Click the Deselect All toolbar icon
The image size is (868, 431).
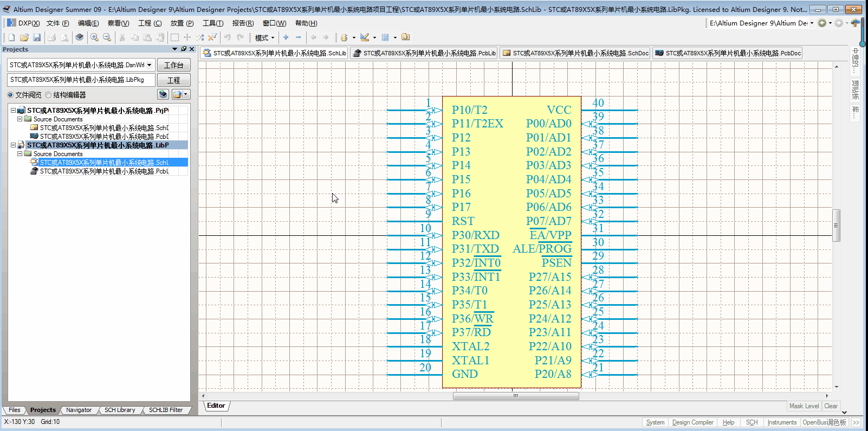point(199,37)
